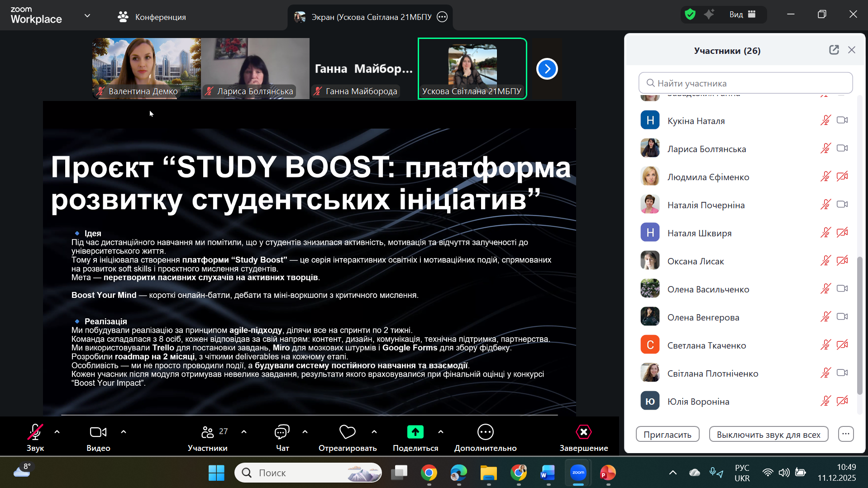This screenshot has width=868, height=488.
Task: Click the green encryption shield icon
Action: 690,14
